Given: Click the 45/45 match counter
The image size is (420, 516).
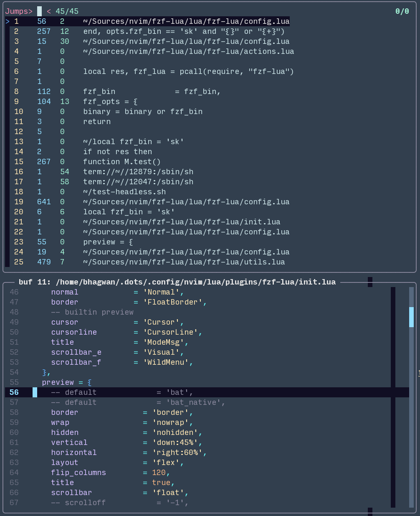Looking at the screenshot, I should coord(67,11).
